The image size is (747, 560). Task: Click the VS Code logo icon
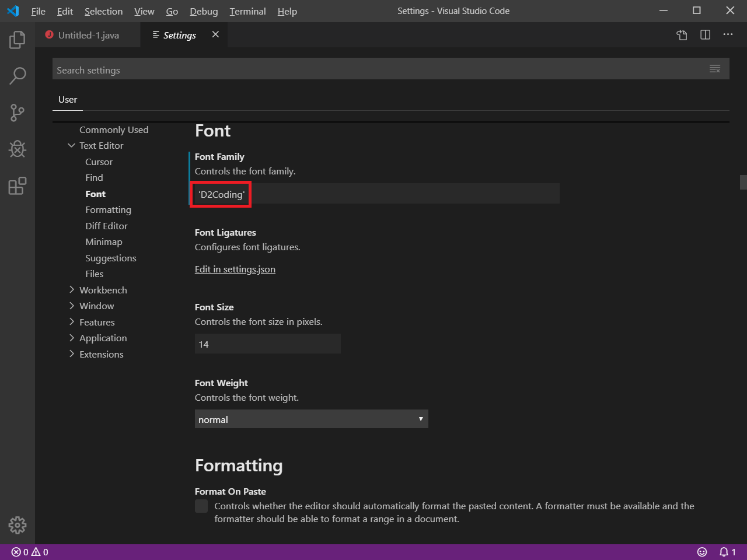[13, 11]
